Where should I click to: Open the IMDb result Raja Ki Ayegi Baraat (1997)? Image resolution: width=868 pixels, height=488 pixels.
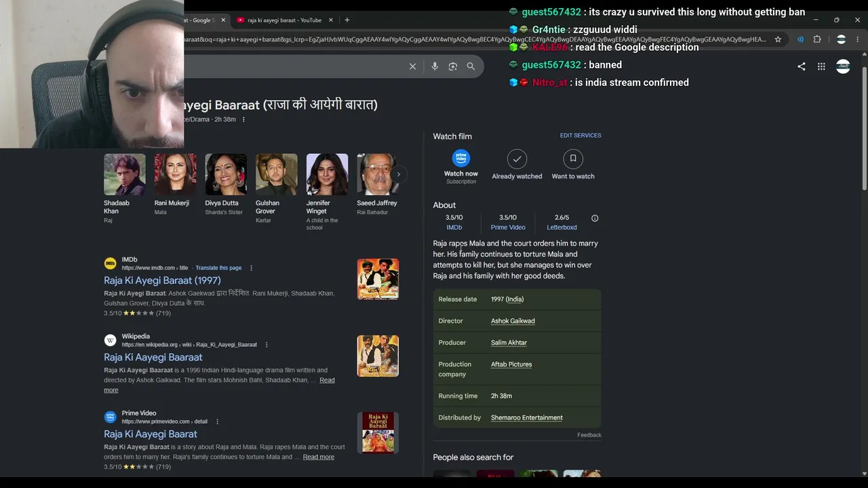click(x=162, y=281)
